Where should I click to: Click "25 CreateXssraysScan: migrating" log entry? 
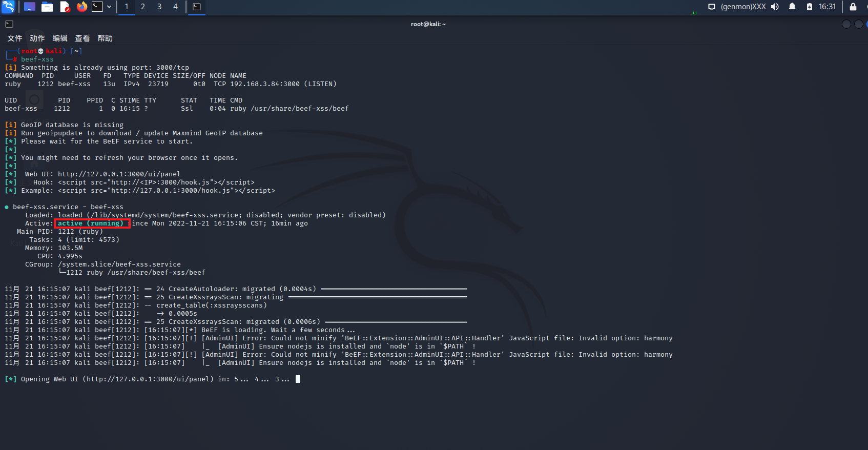point(220,297)
